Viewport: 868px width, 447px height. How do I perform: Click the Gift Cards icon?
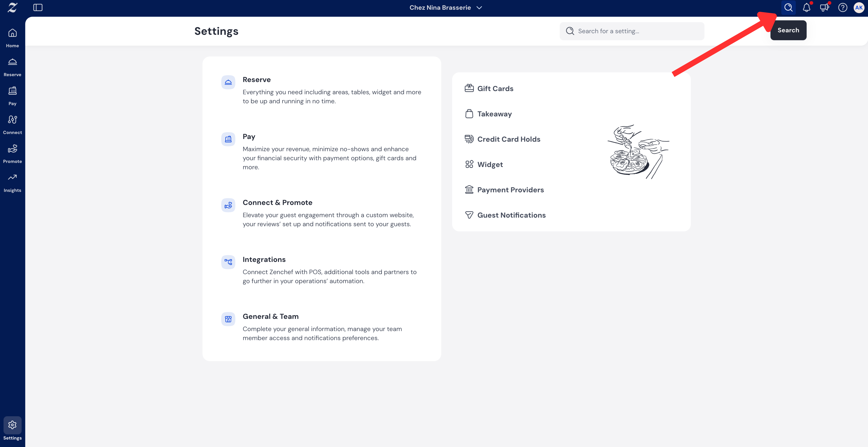point(469,88)
